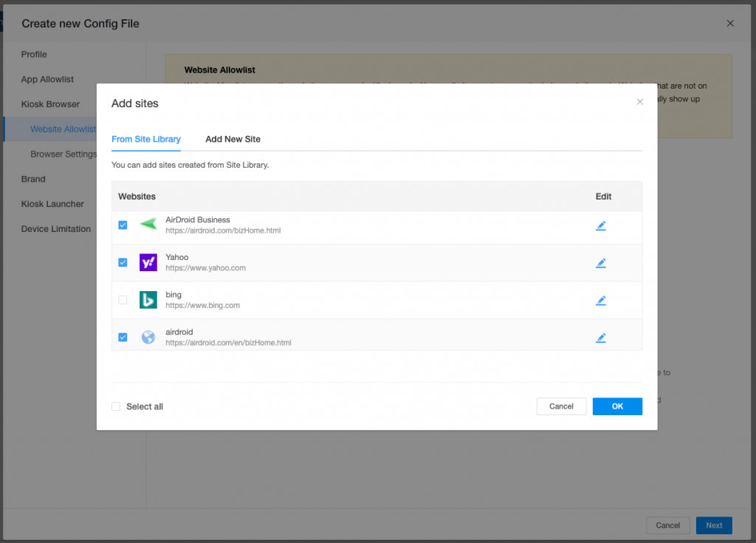The width and height of the screenshot is (756, 543).
Task: Open the Profile section in sidebar
Action: point(34,55)
